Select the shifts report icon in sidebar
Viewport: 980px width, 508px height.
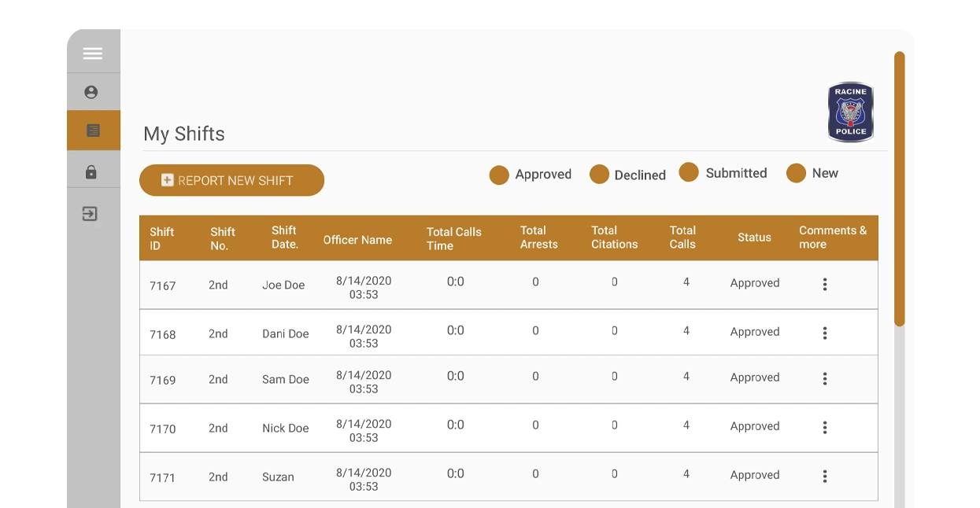92,130
